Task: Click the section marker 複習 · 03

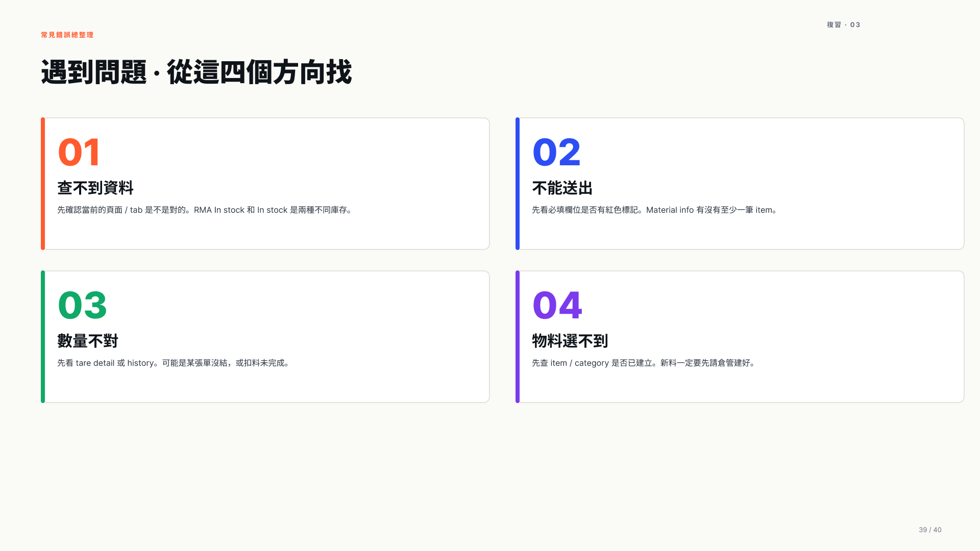Action: coord(843,24)
